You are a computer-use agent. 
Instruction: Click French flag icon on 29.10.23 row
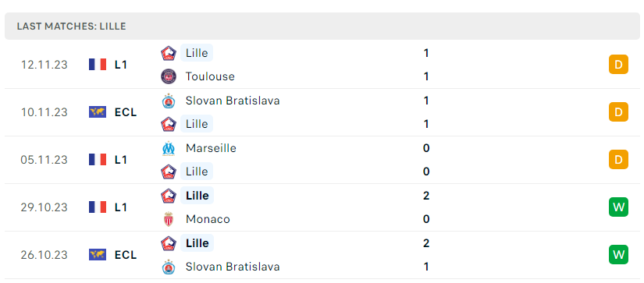pos(98,207)
